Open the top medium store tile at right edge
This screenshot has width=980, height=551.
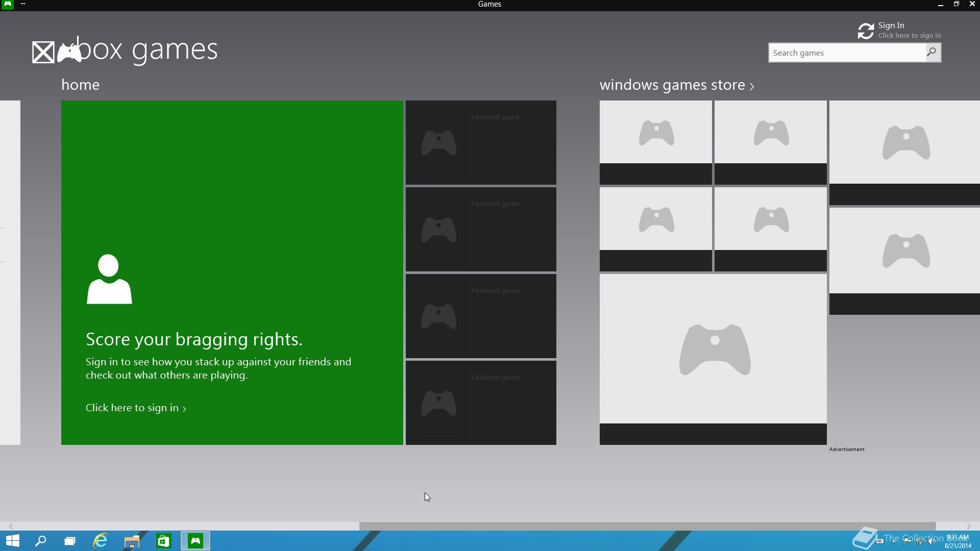tap(904, 153)
